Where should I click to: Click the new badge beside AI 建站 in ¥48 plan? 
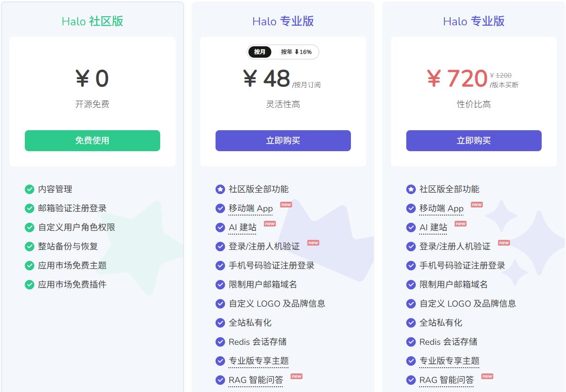click(270, 224)
